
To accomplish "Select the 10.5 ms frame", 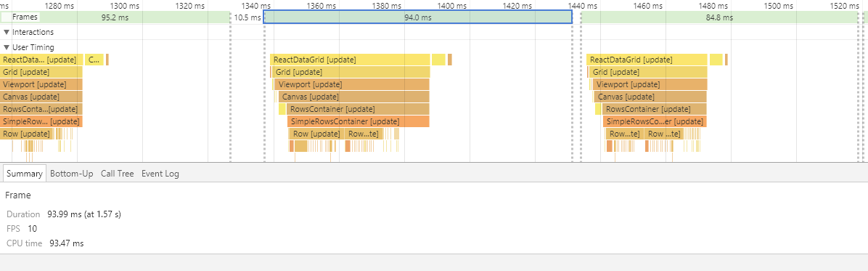I will tap(247, 17).
